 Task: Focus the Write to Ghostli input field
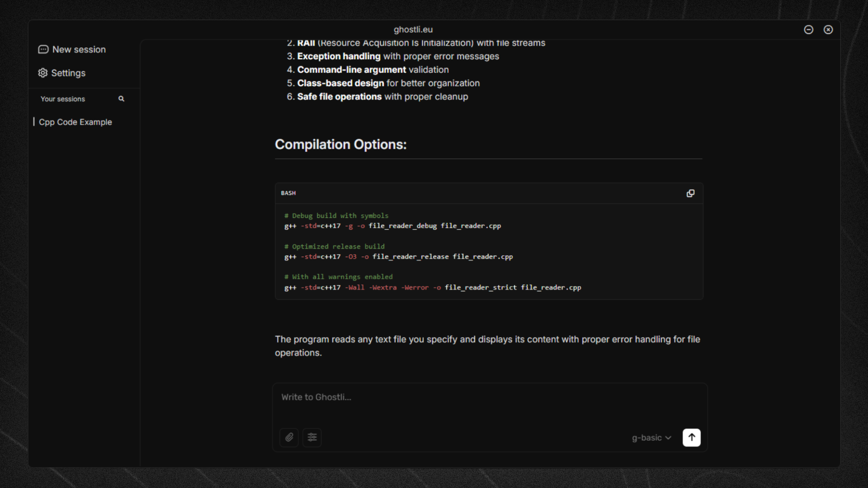[490, 398]
